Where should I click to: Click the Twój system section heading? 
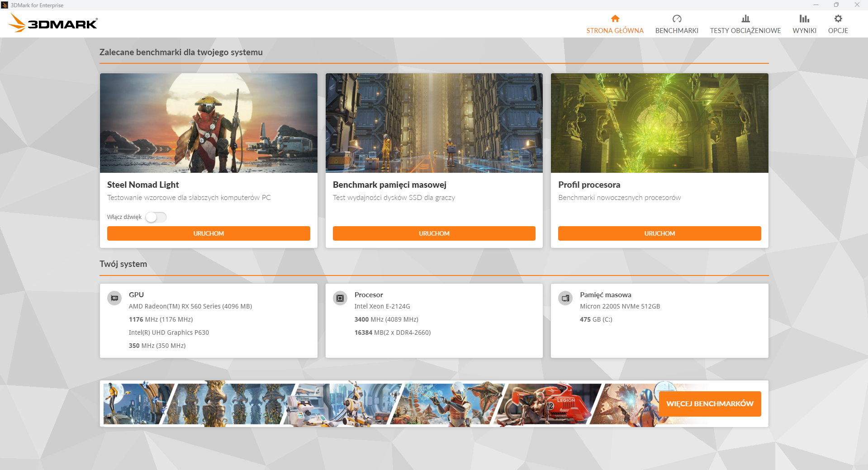point(123,264)
